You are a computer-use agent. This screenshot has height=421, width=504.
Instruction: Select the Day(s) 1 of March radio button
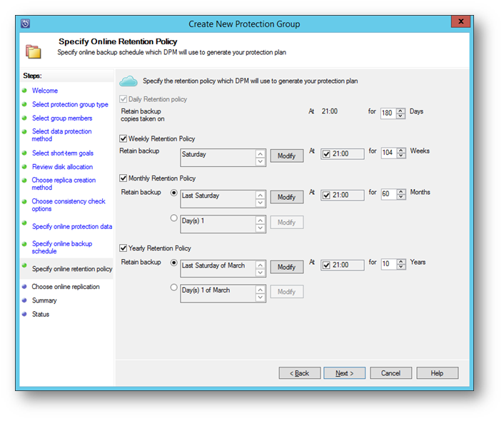point(174,288)
